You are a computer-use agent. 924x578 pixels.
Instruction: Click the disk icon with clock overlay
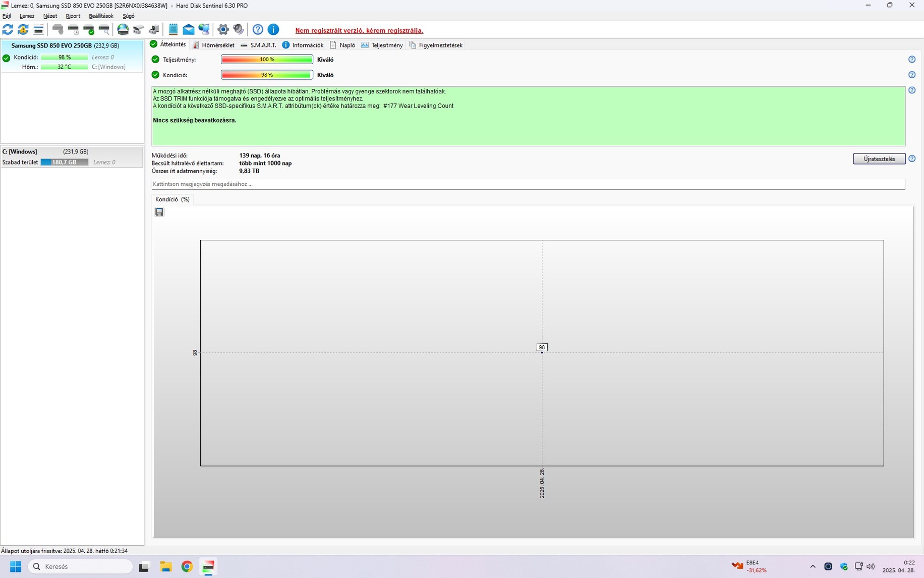tap(74, 29)
